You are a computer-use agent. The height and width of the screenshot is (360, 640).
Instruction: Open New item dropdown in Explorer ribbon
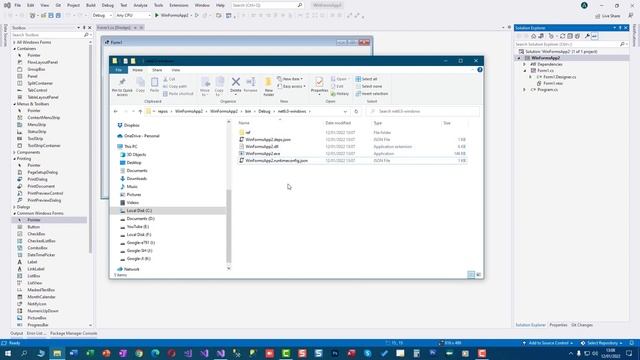click(x=290, y=79)
